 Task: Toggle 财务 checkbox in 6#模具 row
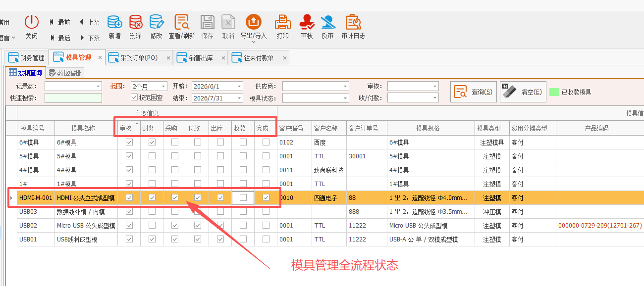152,142
